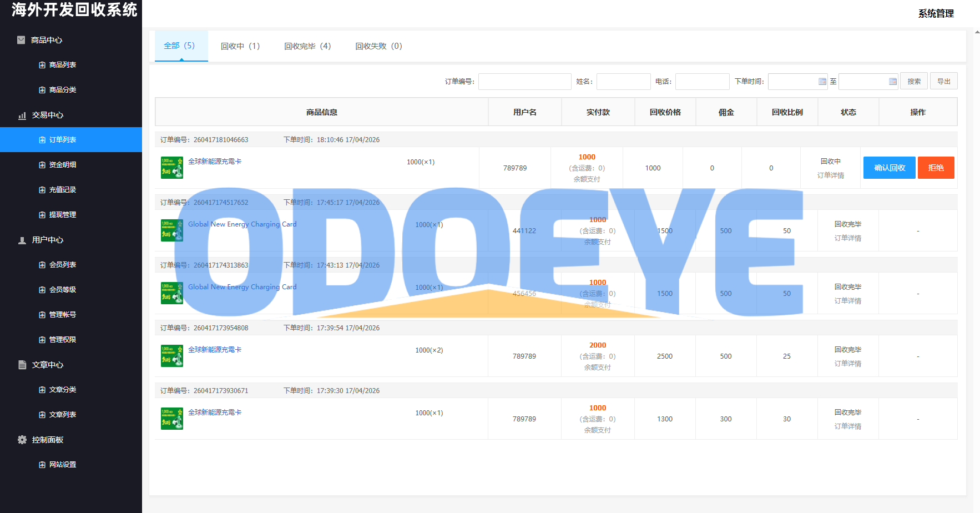Click the icon beside 订单列表

42,140
